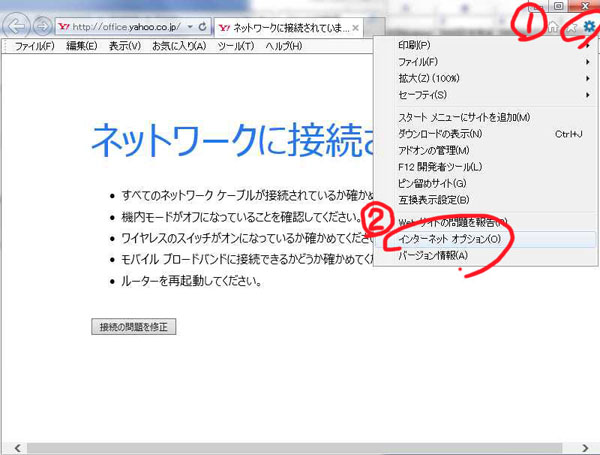Select the ネットワークに接続されていま tab

pos(289,28)
